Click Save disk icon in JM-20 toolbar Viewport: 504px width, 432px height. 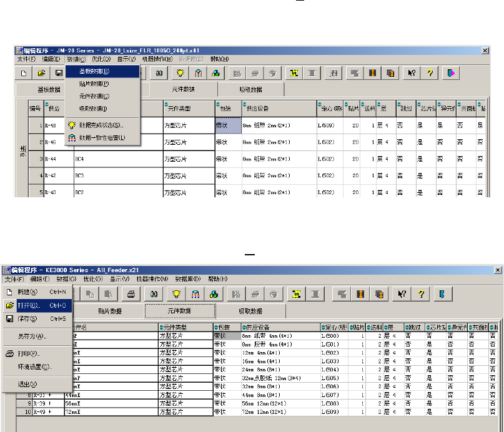(59, 73)
